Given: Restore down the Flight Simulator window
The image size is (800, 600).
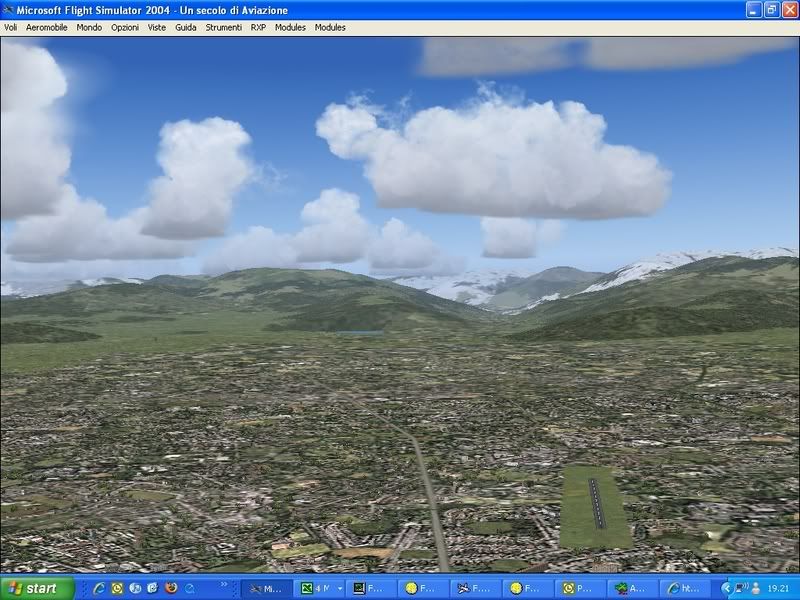Looking at the screenshot, I should coord(772,10).
